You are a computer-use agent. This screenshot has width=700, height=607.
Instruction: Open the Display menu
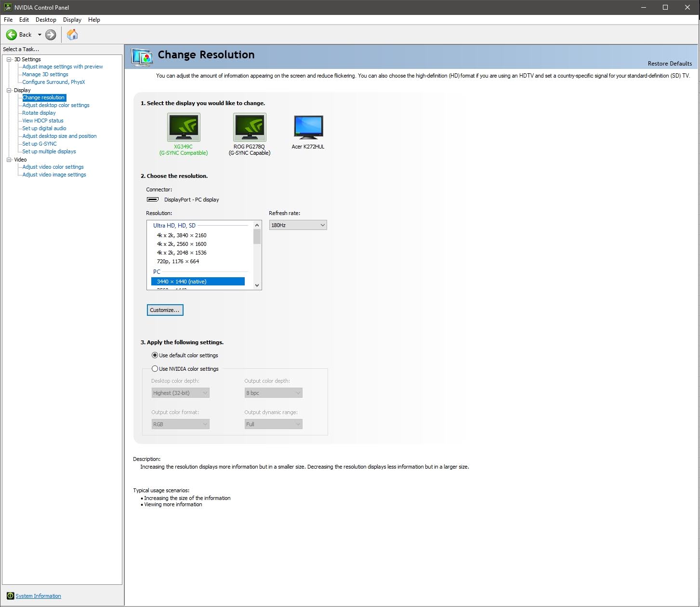coord(72,20)
